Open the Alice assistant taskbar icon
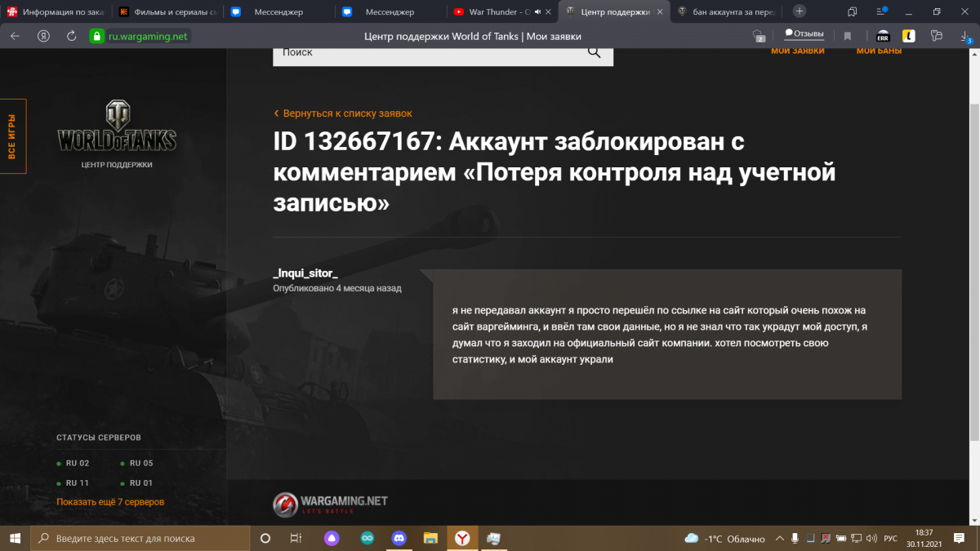Screen dimensions: 980x551 (x=331, y=538)
